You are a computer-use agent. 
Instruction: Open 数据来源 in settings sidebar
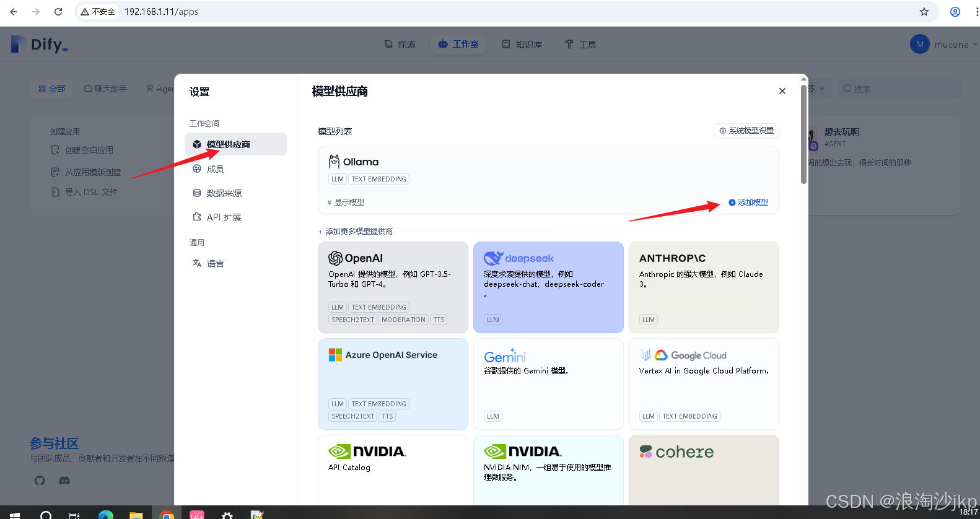pos(236,193)
